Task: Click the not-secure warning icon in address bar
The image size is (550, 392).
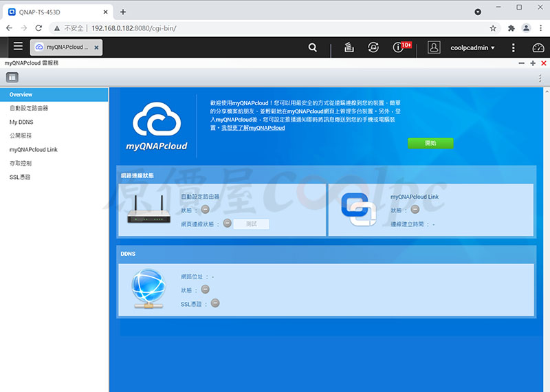Action: click(x=57, y=28)
